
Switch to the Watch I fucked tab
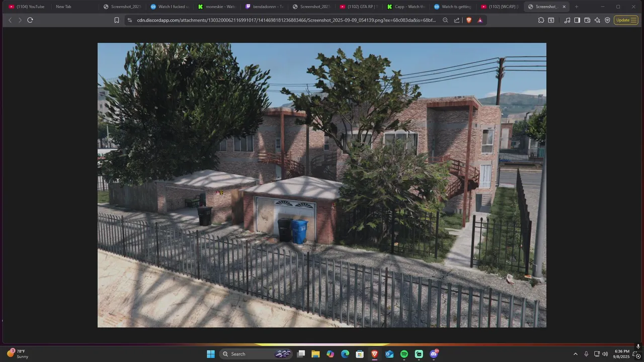pos(170,7)
